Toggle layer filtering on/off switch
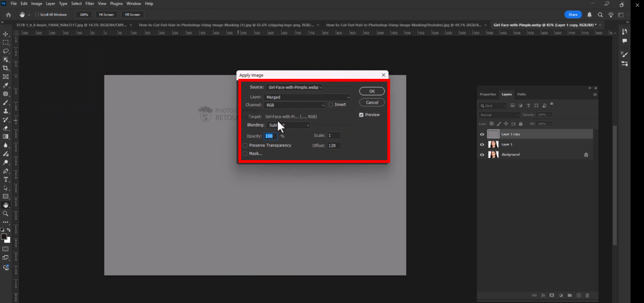Image resolution: width=644 pixels, height=303 pixels. (x=552, y=104)
